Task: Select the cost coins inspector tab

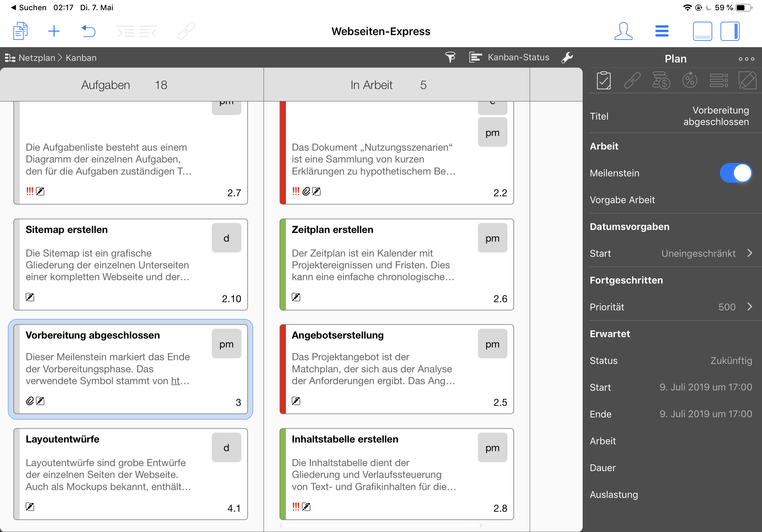Action: pyautogui.click(x=661, y=81)
